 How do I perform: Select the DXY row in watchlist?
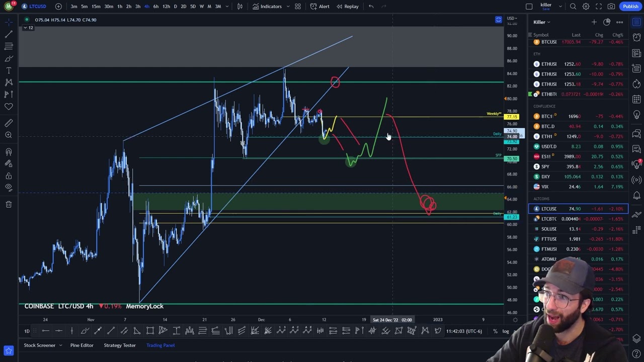click(578, 176)
